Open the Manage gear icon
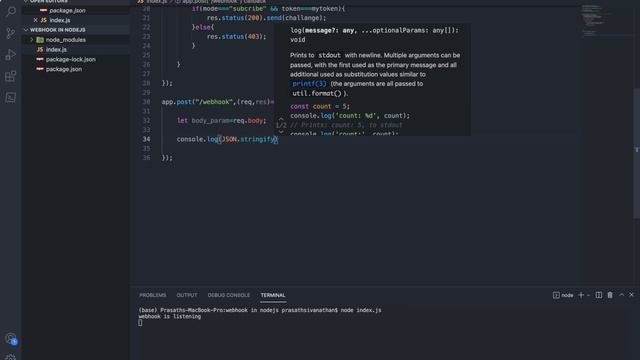Viewport: 640px width, 360px height. tap(11, 357)
